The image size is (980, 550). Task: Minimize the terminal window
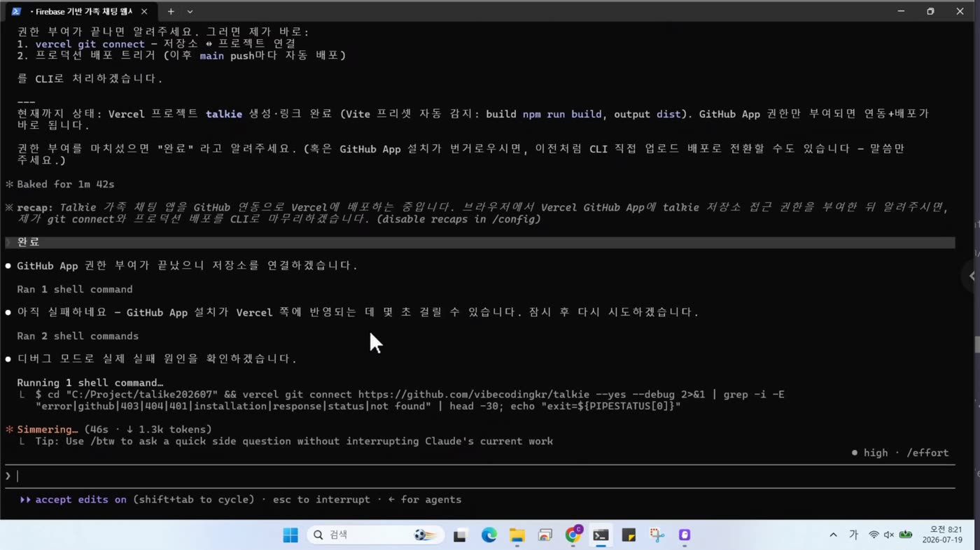click(x=901, y=11)
